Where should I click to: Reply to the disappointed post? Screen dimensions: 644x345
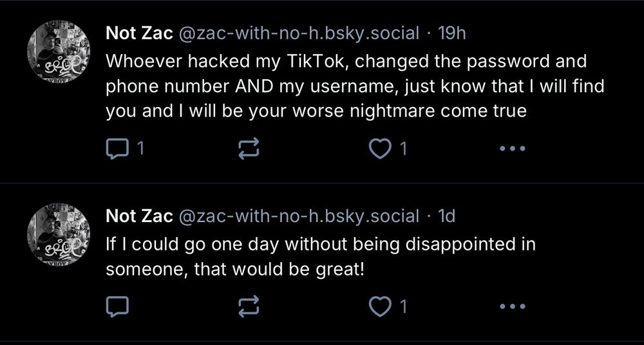[117, 306]
